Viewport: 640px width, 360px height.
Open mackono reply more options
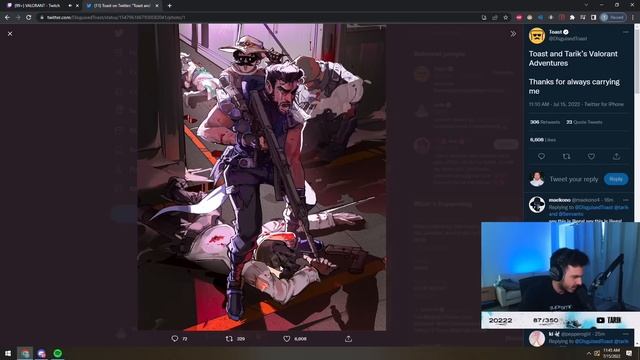(x=626, y=200)
